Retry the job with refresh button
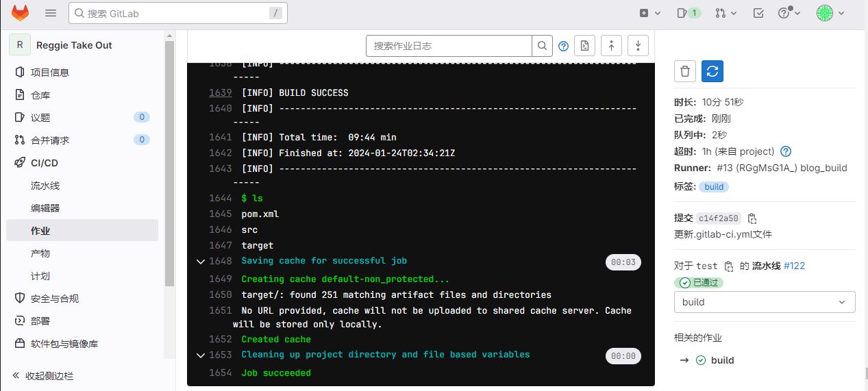 click(712, 71)
